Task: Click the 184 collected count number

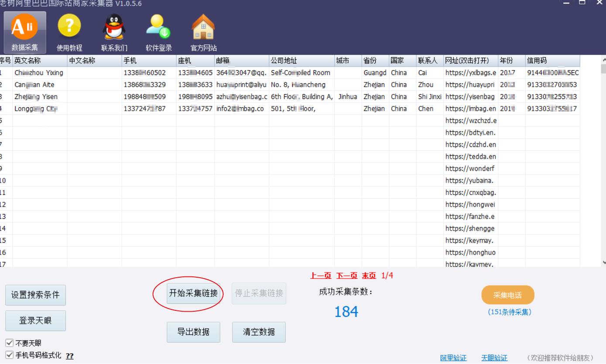Action: click(x=346, y=312)
